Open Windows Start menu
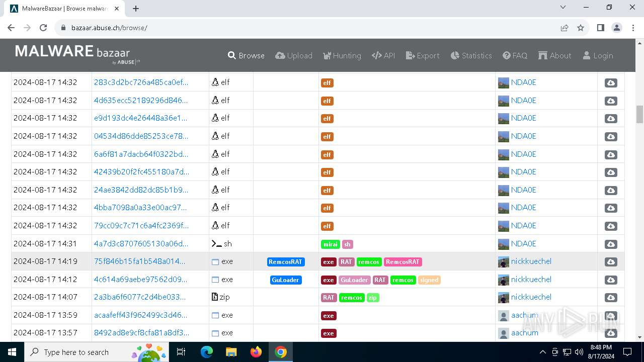Screen dimensions: 644x362 click(x=12, y=352)
